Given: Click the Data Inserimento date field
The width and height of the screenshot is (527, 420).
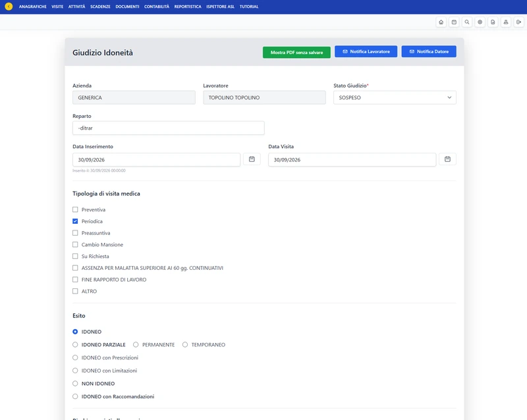Looking at the screenshot, I should pyautogui.click(x=156, y=159).
